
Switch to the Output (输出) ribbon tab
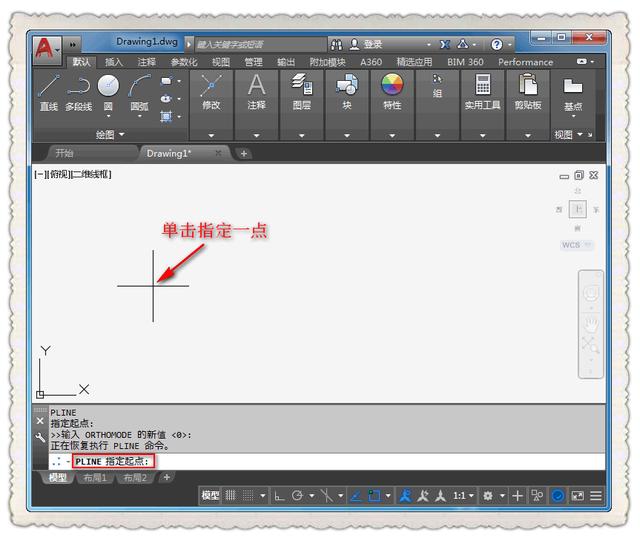(286, 62)
